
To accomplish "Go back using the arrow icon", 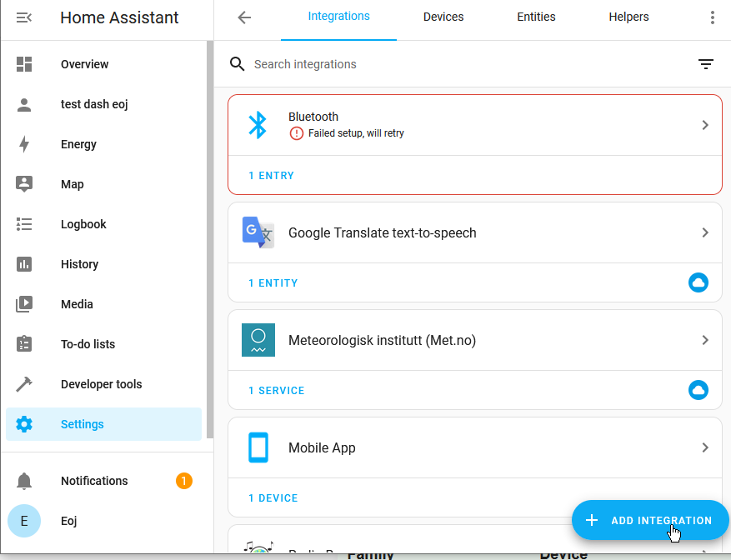I will [244, 17].
